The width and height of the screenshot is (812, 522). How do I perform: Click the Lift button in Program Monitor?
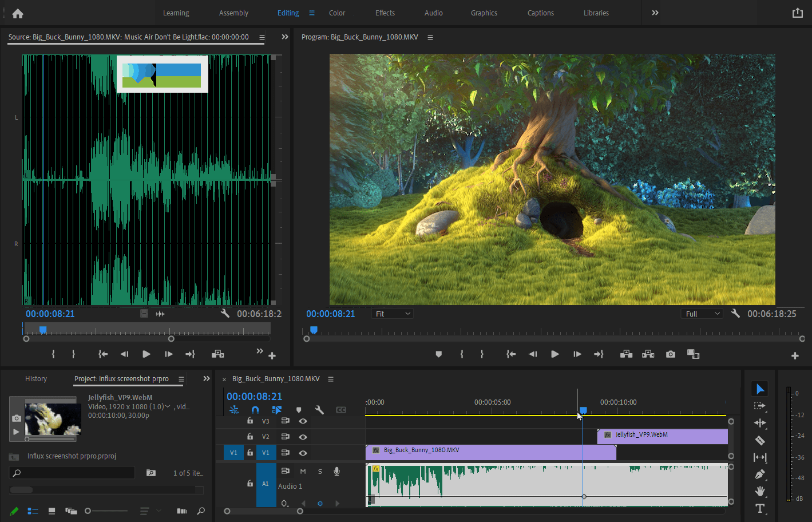point(626,354)
